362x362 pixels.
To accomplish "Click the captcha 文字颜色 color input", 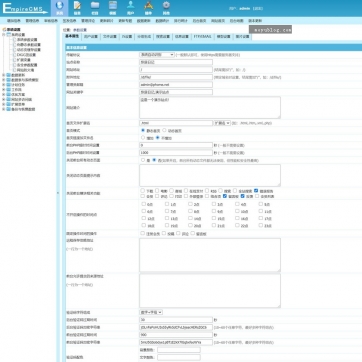I will pyautogui.click(x=179, y=357).
